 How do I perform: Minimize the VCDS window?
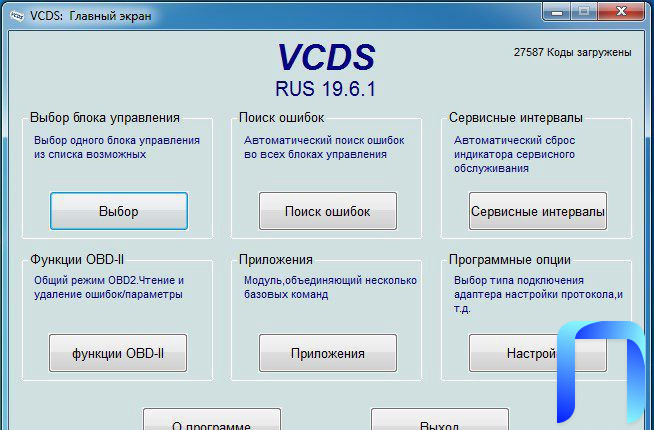coord(557,12)
